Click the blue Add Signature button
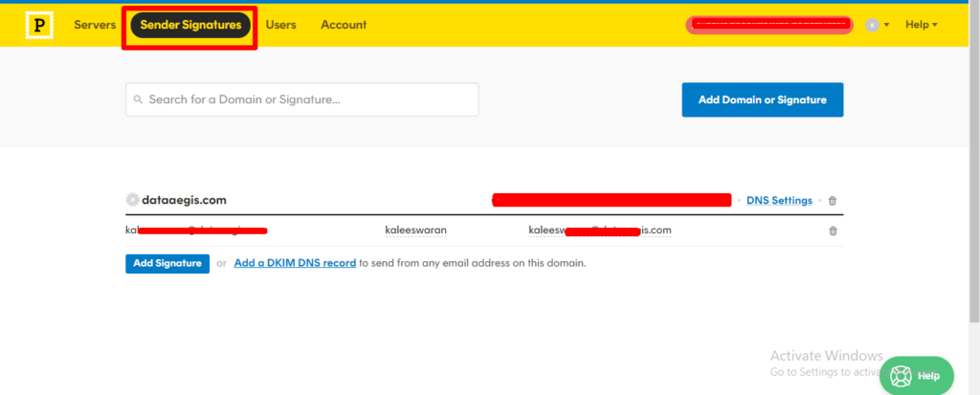The width and height of the screenshot is (980, 395). click(167, 263)
